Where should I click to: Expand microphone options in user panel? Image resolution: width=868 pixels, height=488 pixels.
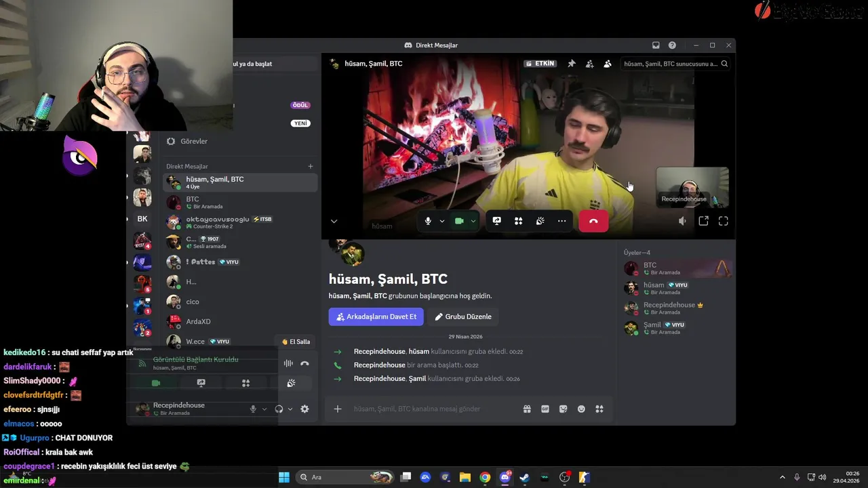click(x=264, y=409)
